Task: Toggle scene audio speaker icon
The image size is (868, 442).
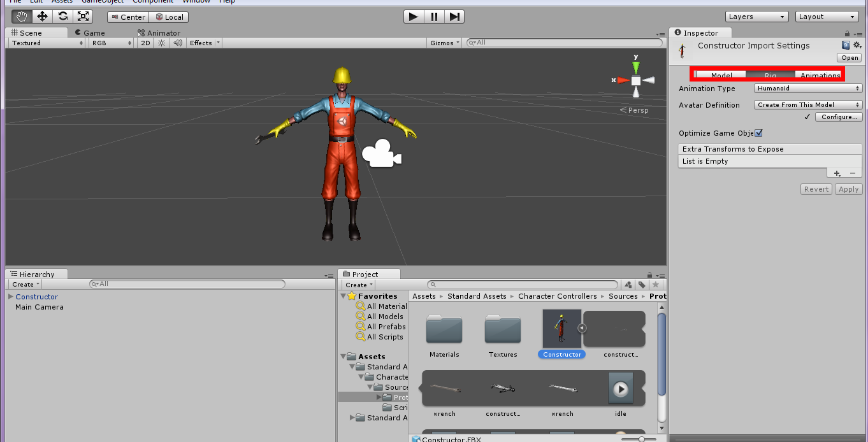Action: click(x=177, y=43)
